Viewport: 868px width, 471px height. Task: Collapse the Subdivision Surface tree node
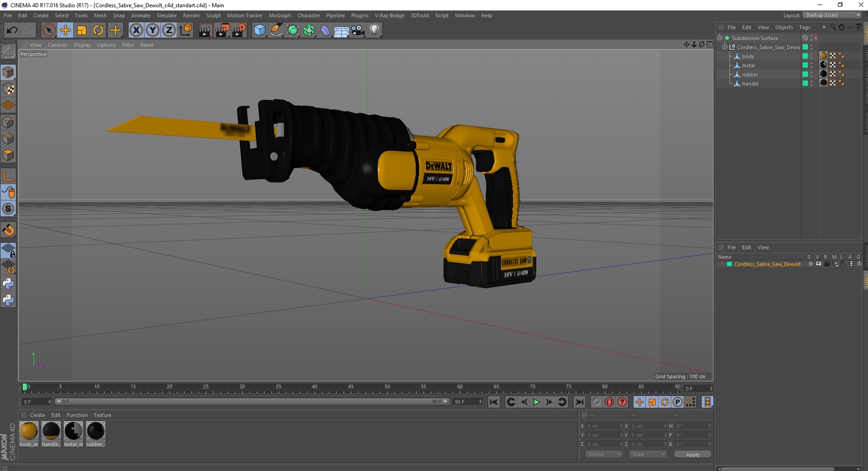(x=720, y=38)
